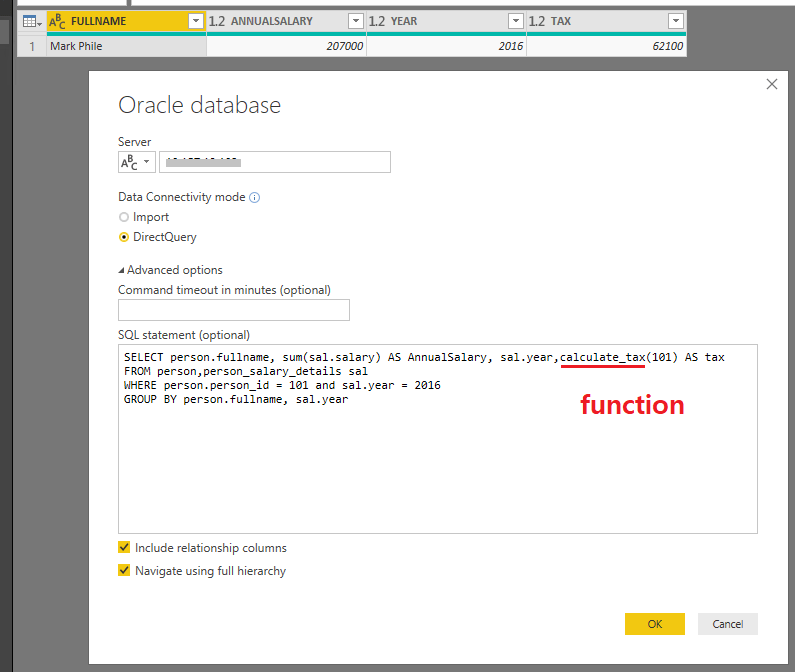Click the OK button
795x672 pixels.
coord(655,624)
